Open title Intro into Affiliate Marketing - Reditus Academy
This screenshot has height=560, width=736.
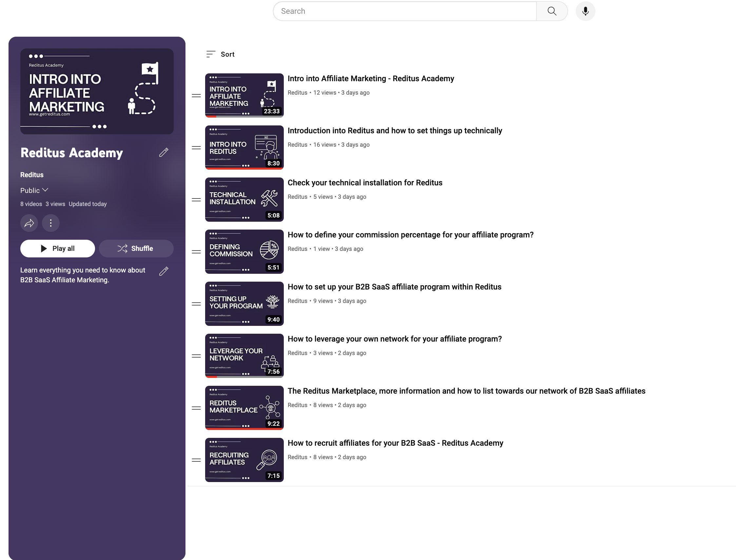click(x=371, y=79)
